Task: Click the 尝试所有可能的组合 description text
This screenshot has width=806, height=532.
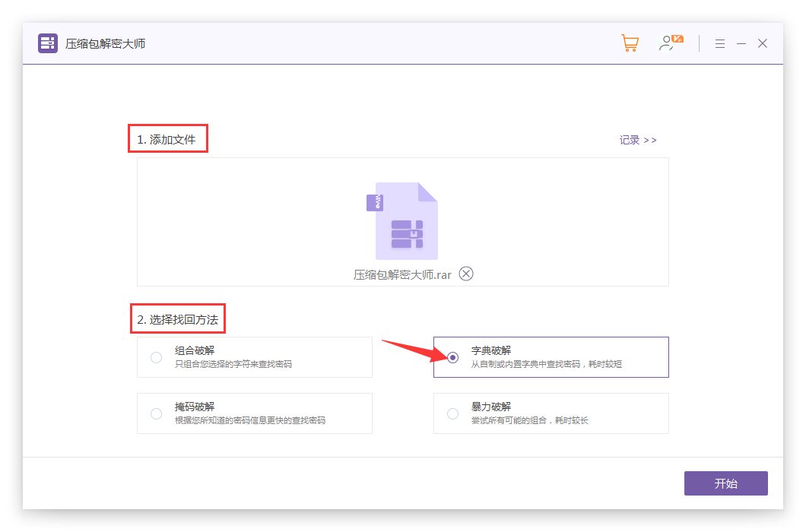Action: click(x=529, y=420)
